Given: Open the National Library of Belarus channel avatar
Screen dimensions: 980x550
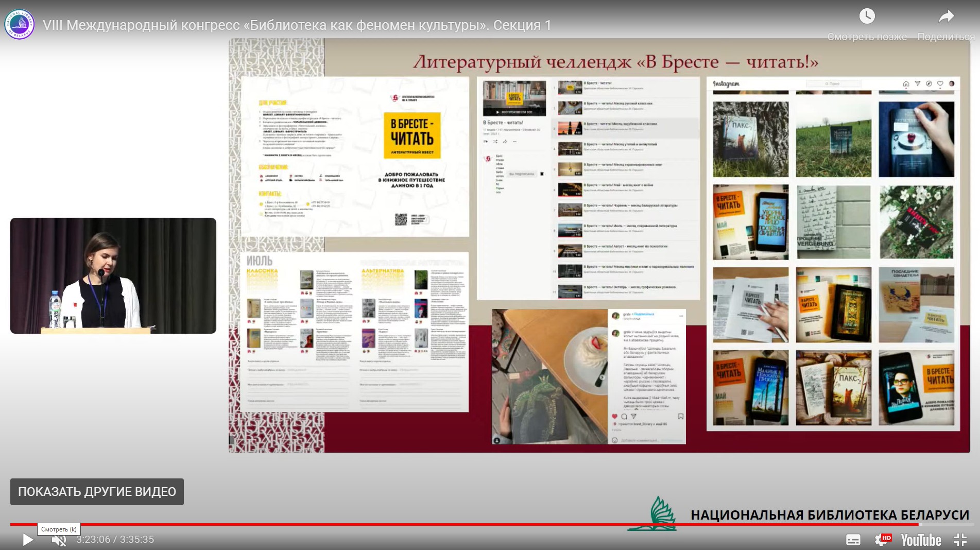Looking at the screenshot, I should coord(19,24).
